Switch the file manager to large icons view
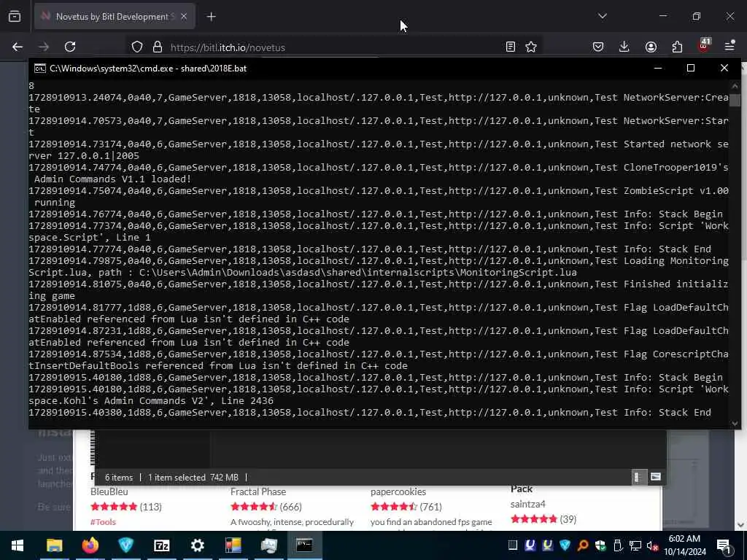Screen dimensions: 747x560 [656, 477]
